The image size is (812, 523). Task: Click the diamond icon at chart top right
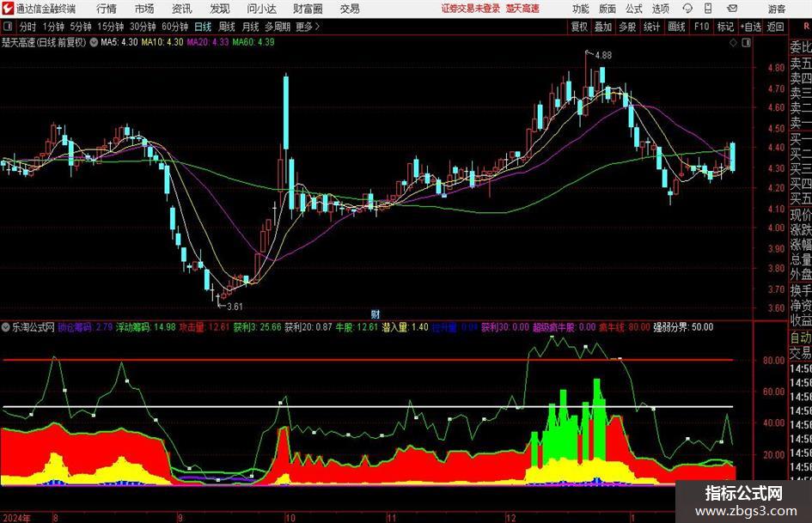733,43
